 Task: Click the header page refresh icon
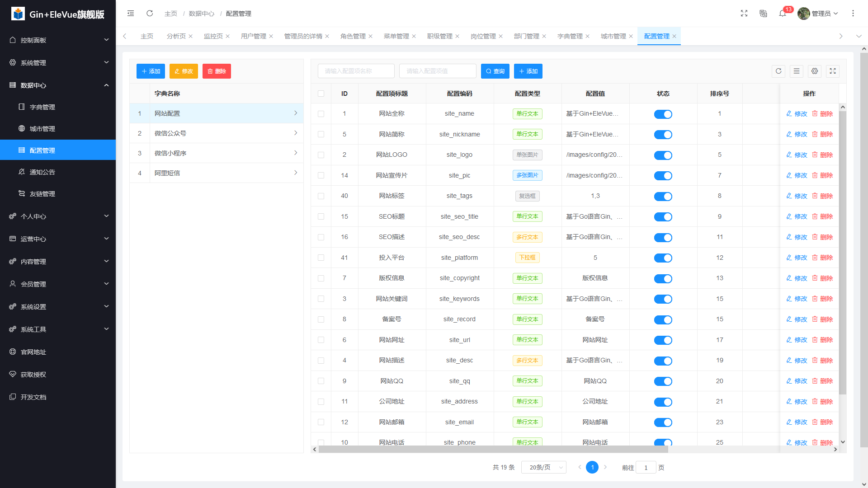(150, 14)
